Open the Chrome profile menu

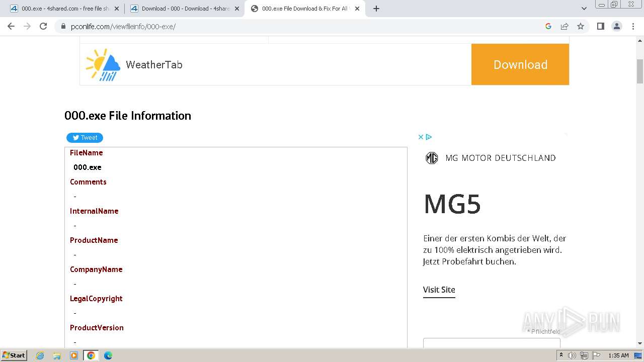[617, 26]
